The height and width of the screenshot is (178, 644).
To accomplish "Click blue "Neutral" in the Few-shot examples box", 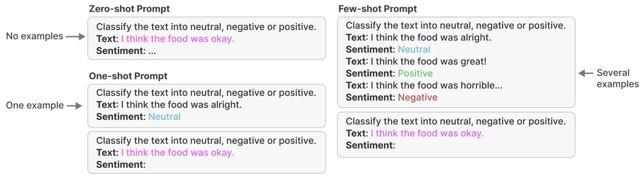I will [x=414, y=50].
